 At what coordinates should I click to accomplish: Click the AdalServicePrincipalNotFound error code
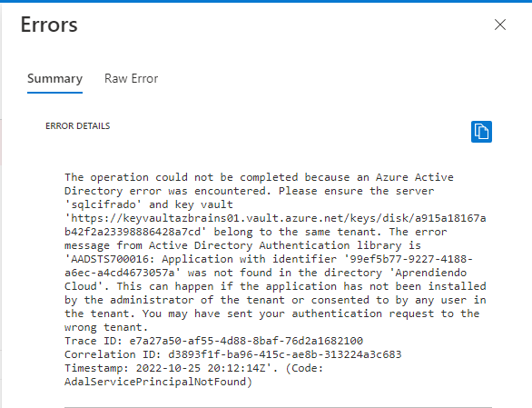(155, 382)
